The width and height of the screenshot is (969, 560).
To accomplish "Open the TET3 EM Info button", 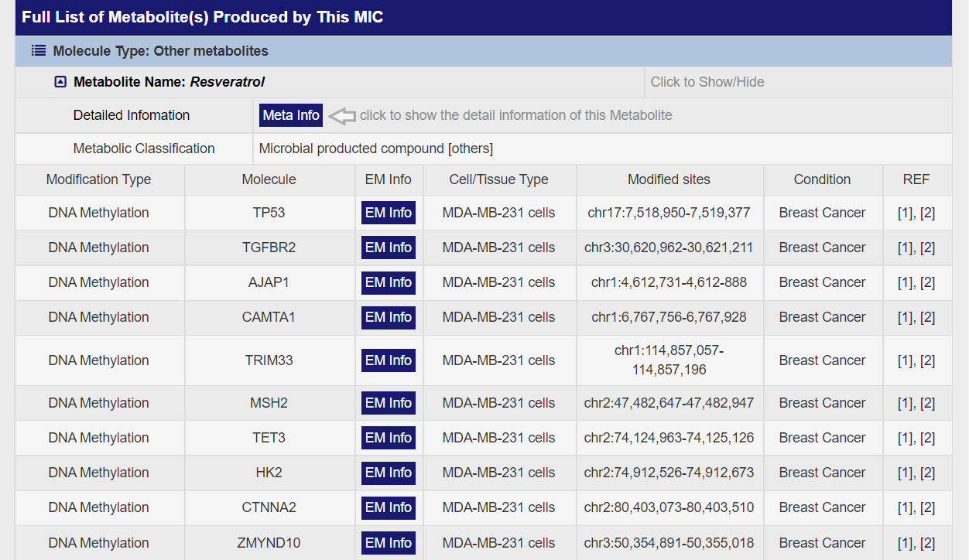I will tap(389, 438).
